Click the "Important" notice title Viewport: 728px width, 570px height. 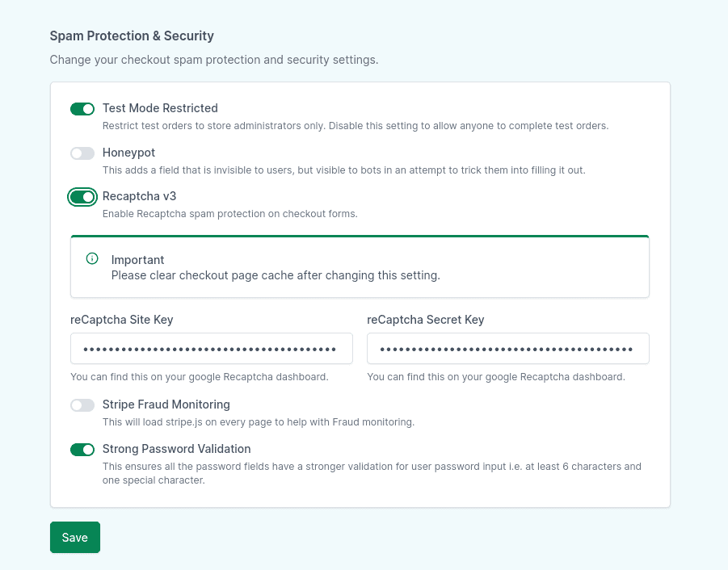(137, 260)
